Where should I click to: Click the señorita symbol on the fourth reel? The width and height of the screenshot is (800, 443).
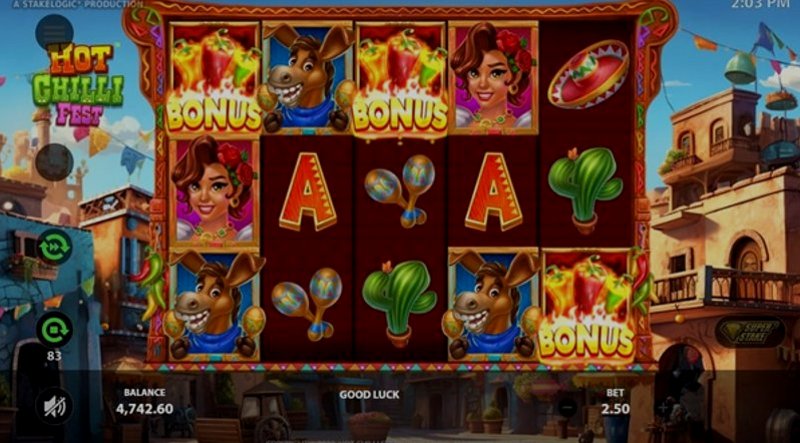(x=493, y=78)
